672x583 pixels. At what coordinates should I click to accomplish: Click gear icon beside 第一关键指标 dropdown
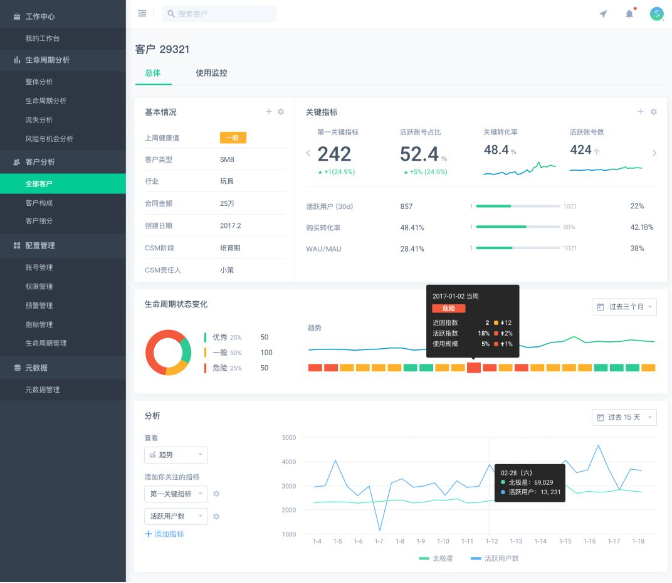coord(216,494)
